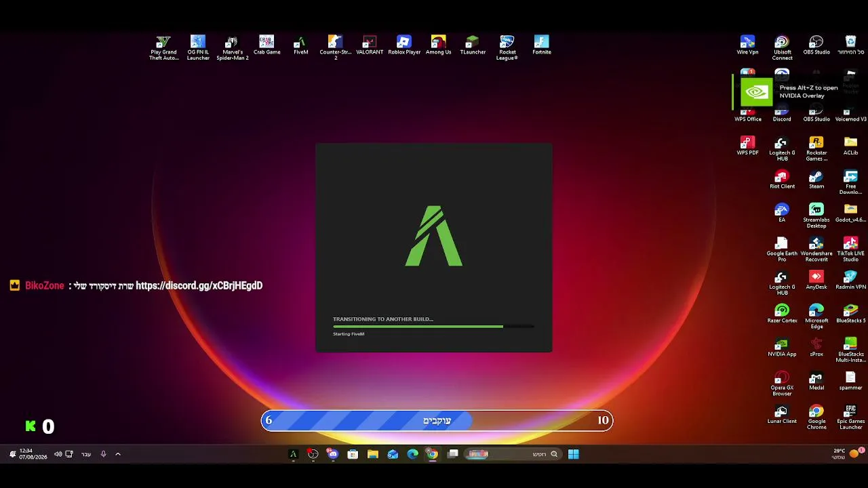The width and height of the screenshot is (868, 488).
Task: Select the Recycle Bin icon on the desktop
Action: tap(850, 45)
